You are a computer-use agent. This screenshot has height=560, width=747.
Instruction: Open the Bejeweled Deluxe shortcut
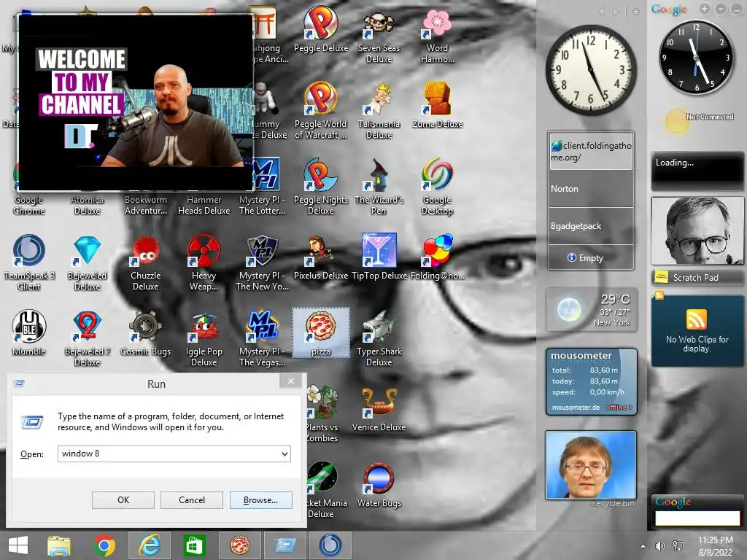pos(88,262)
